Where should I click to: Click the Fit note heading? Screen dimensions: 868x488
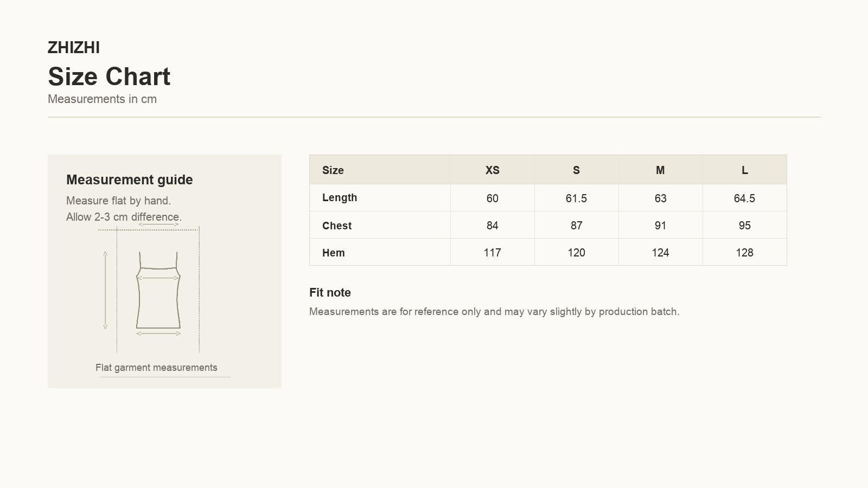(330, 292)
